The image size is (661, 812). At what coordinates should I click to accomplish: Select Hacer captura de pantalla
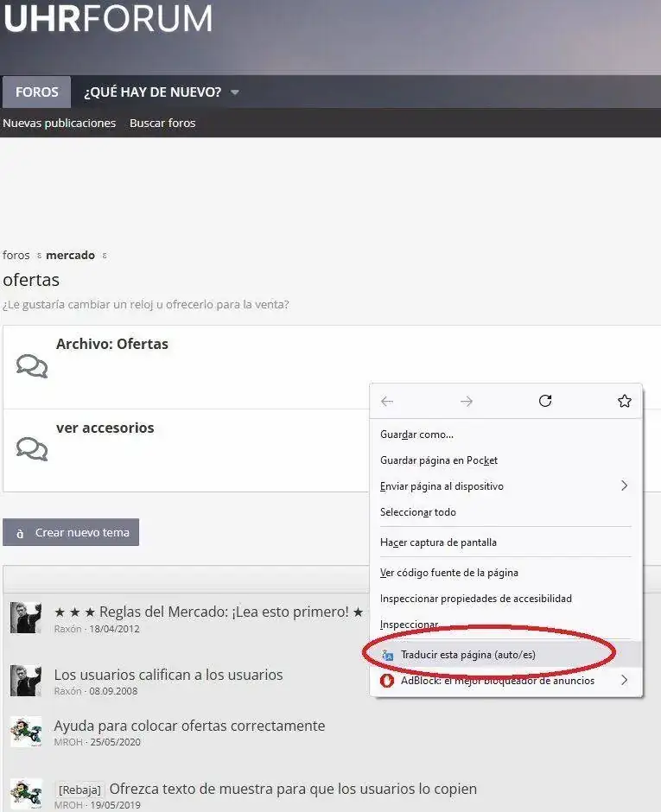tap(438, 542)
